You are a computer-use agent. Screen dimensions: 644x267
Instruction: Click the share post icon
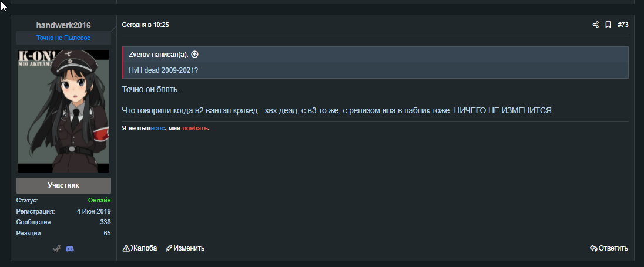595,25
